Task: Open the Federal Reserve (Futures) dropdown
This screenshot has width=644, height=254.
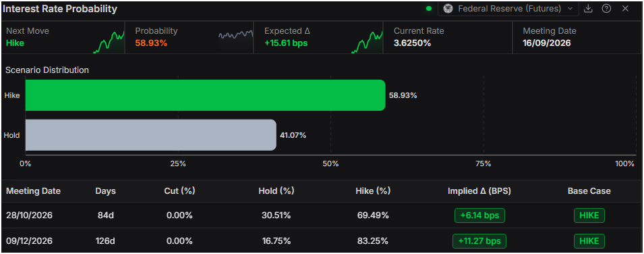Action: coord(508,9)
